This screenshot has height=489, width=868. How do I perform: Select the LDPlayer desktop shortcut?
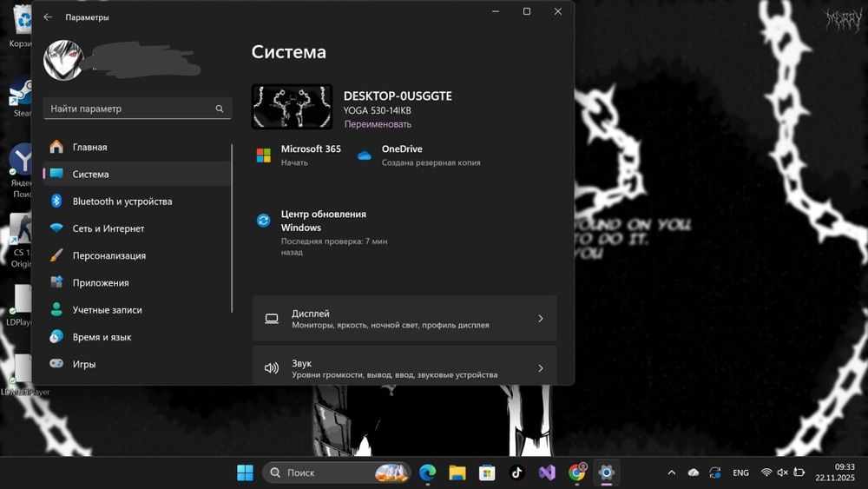20,305
